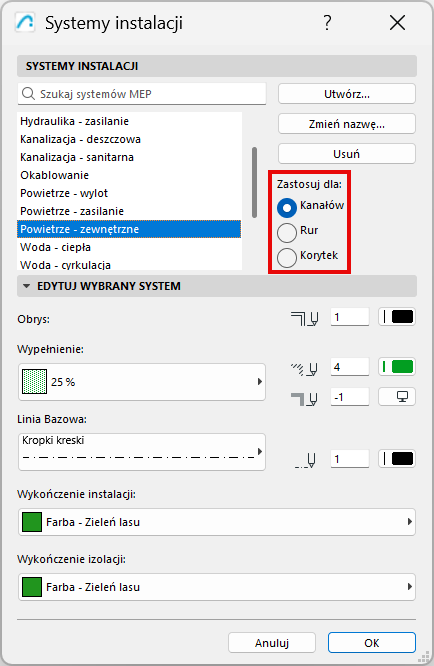Select Okablowanie in the list
Image resolution: width=434 pixels, height=666 pixels.
tap(129, 175)
